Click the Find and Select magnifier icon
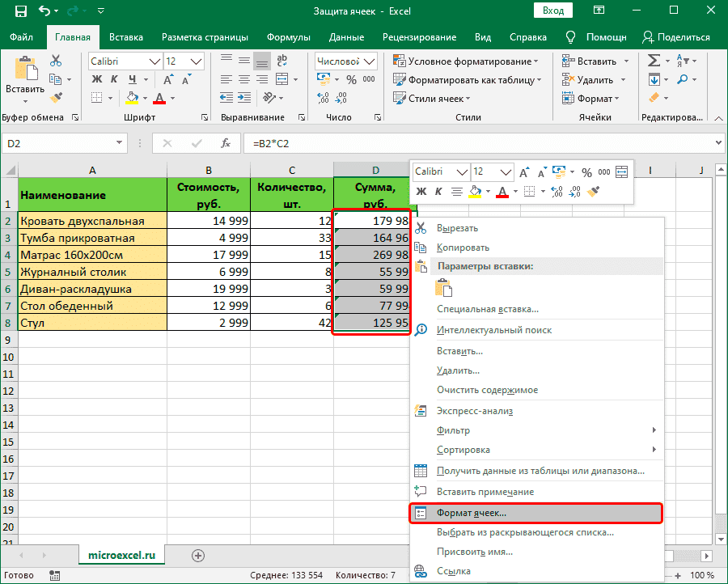The height and width of the screenshot is (584, 728). tap(684, 79)
